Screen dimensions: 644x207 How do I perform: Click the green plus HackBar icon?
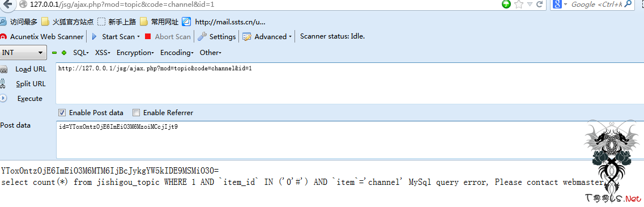(63, 53)
